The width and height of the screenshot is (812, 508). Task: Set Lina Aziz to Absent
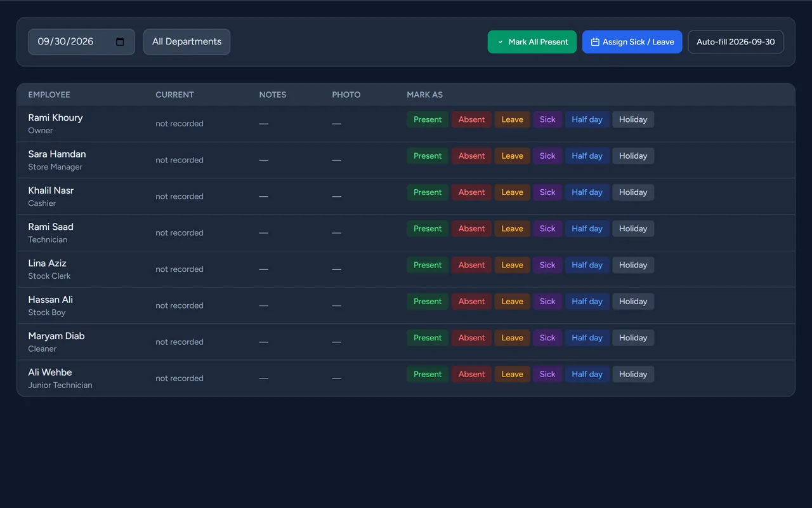tap(471, 265)
